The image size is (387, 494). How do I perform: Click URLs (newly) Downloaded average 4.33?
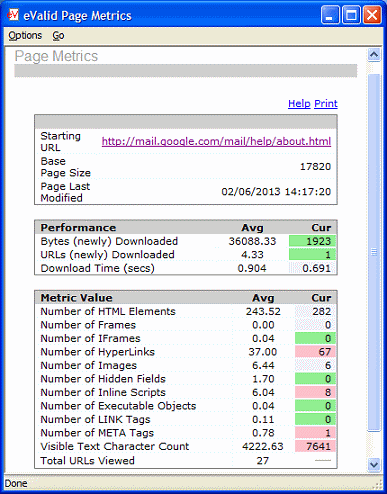tap(252, 254)
